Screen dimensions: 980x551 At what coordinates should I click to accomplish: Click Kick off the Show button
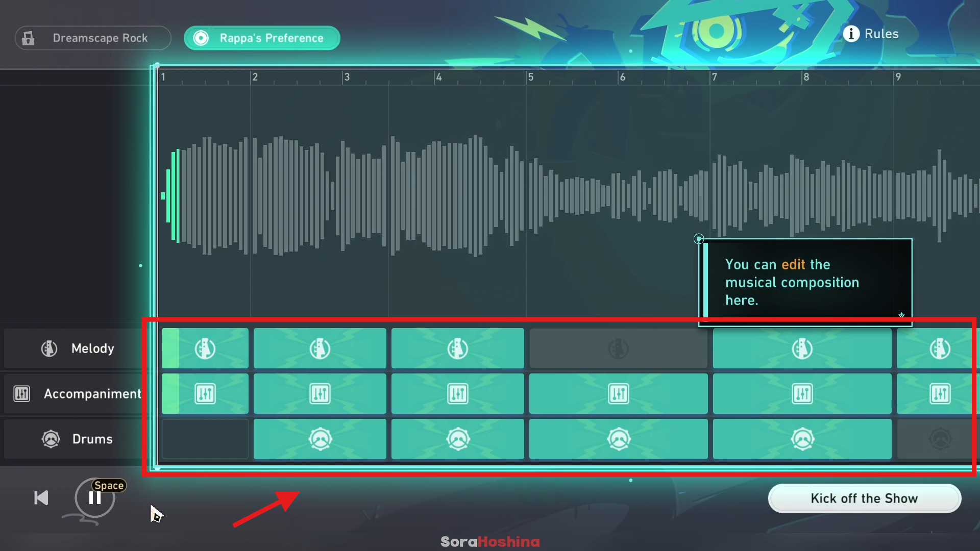coord(864,498)
